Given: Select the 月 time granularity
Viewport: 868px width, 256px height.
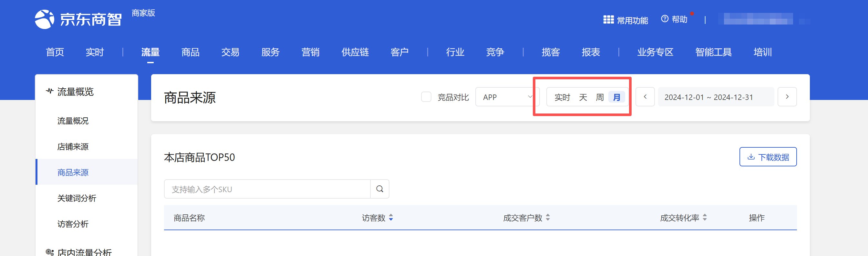Looking at the screenshot, I should click(x=617, y=97).
